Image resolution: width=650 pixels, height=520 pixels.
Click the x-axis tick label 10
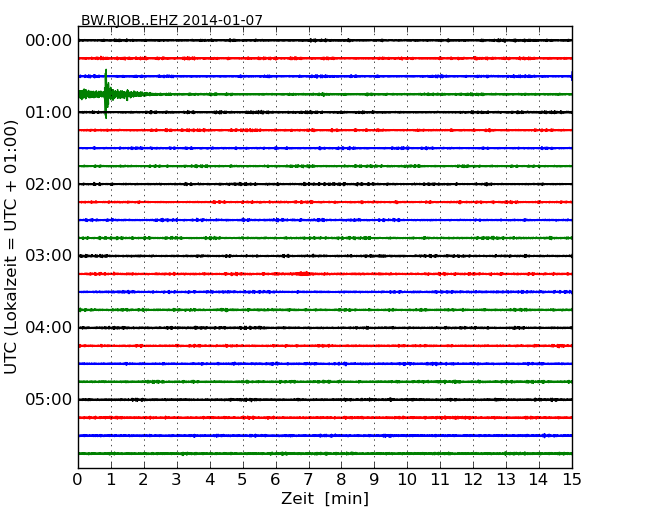click(x=407, y=480)
